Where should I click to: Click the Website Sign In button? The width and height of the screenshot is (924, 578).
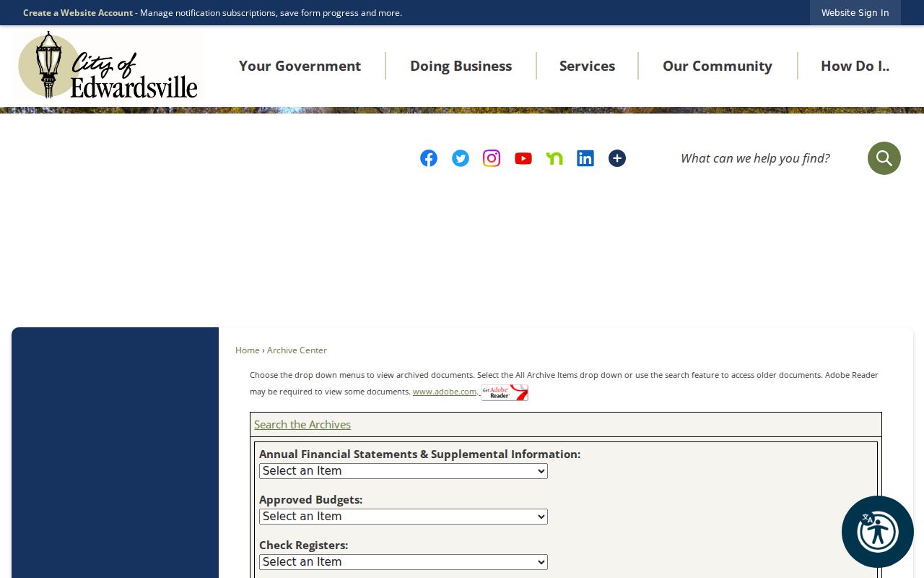(x=855, y=13)
